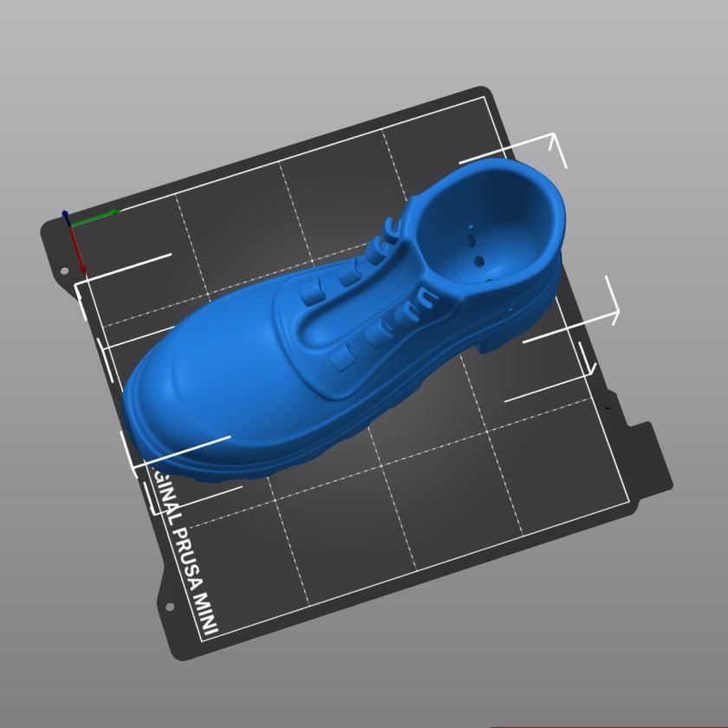Click the mounting hole below the PRUSA MINI text

pyautogui.click(x=168, y=607)
